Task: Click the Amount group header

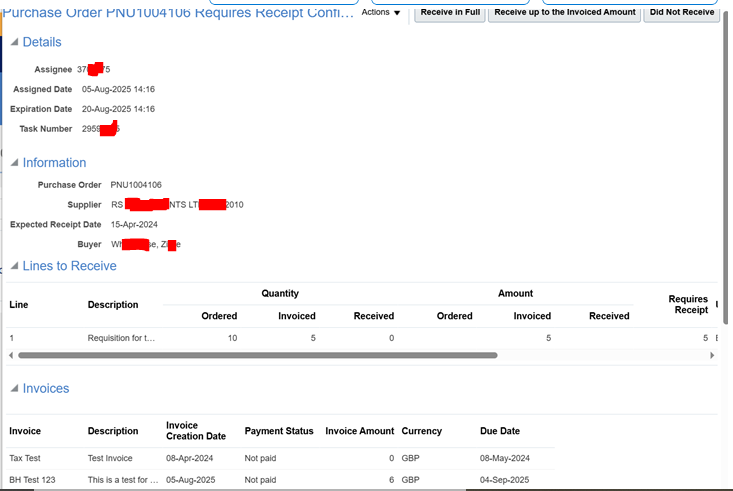Action: click(x=515, y=294)
